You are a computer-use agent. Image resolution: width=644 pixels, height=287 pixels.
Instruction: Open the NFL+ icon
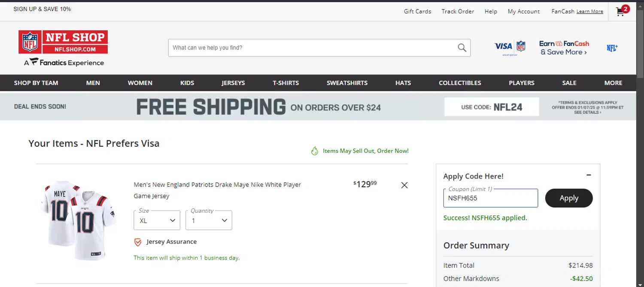(x=612, y=48)
